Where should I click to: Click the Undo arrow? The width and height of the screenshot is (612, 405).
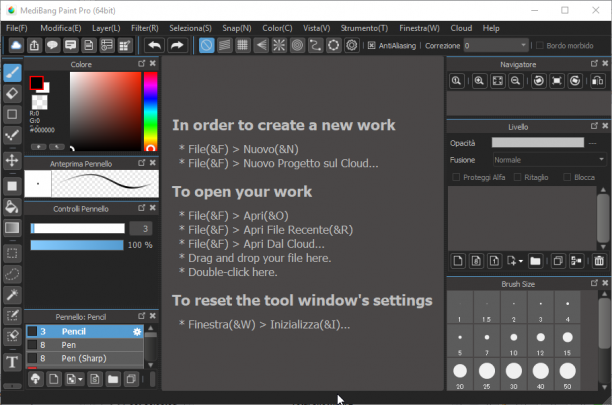[155, 46]
